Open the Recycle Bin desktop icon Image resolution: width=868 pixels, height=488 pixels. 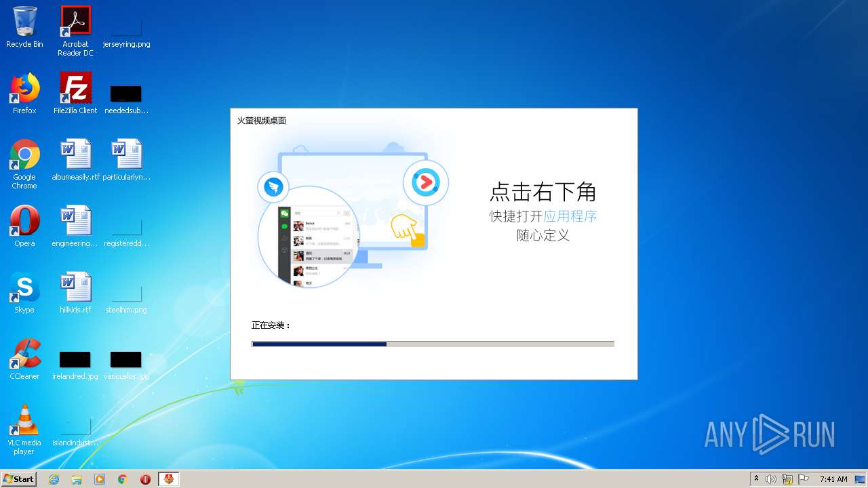tap(24, 27)
